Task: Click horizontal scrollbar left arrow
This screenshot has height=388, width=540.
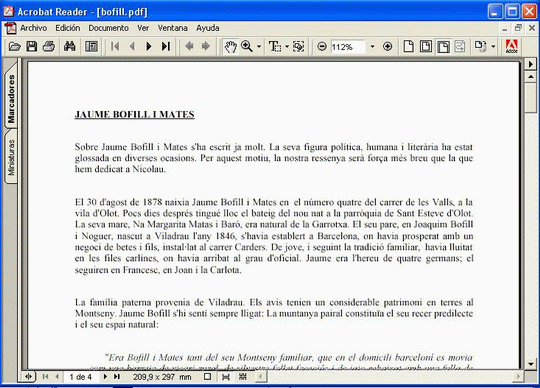Action: (261, 377)
